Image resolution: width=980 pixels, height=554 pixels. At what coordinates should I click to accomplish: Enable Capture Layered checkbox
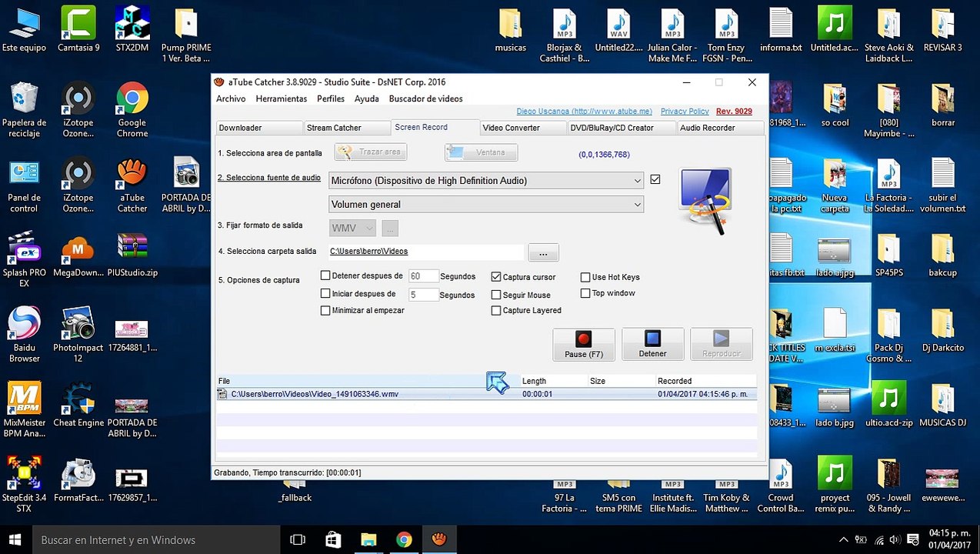496,311
